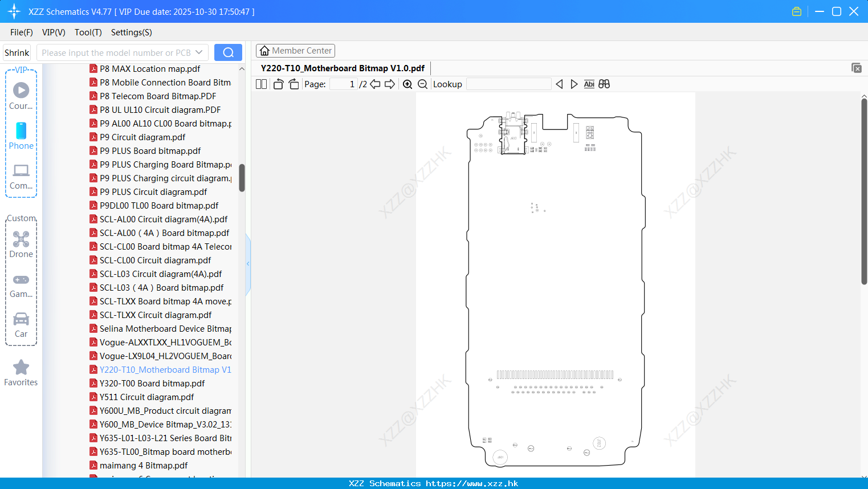Click the PDF viewer vertical scrollbar
Screen dimensions: 868x489
tap(864, 191)
